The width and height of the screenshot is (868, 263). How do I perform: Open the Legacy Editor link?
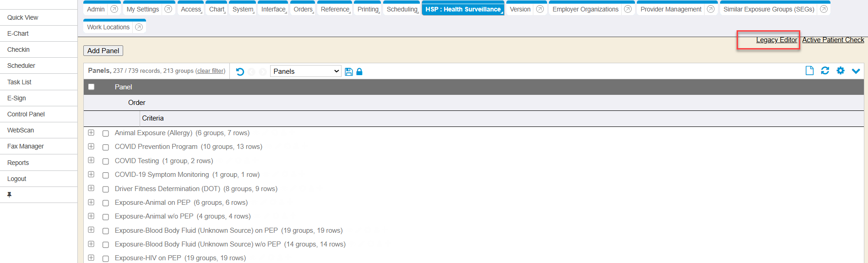[x=776, y=40]
